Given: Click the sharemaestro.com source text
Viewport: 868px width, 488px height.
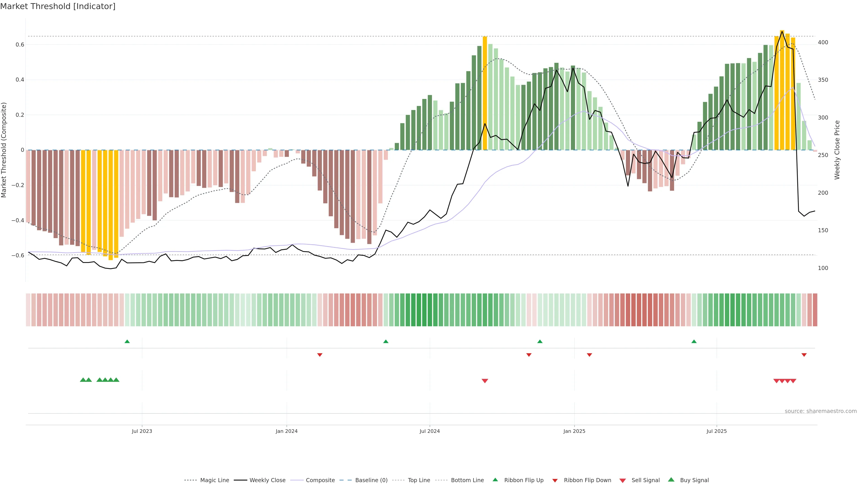Looking at the screenshot, I should click(821, 411).
